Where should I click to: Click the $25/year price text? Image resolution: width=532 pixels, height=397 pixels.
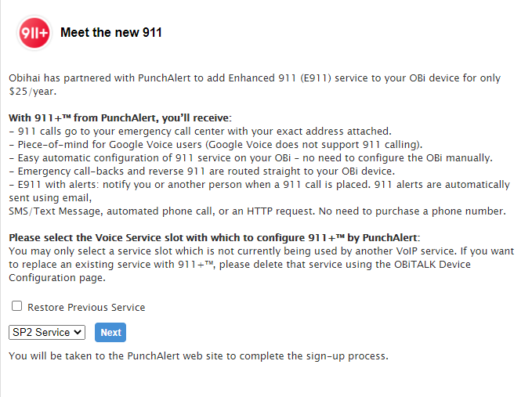coord(33,92)
